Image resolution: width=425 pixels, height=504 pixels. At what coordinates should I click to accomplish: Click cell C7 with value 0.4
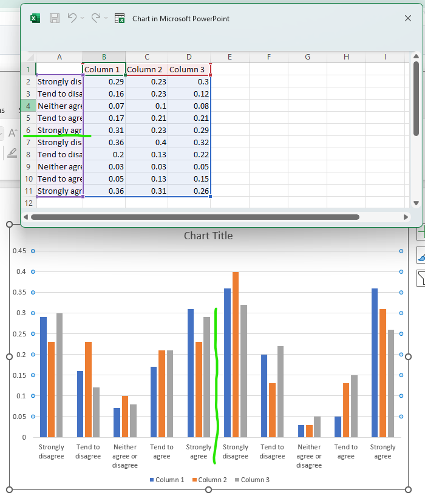click(146, 142)
